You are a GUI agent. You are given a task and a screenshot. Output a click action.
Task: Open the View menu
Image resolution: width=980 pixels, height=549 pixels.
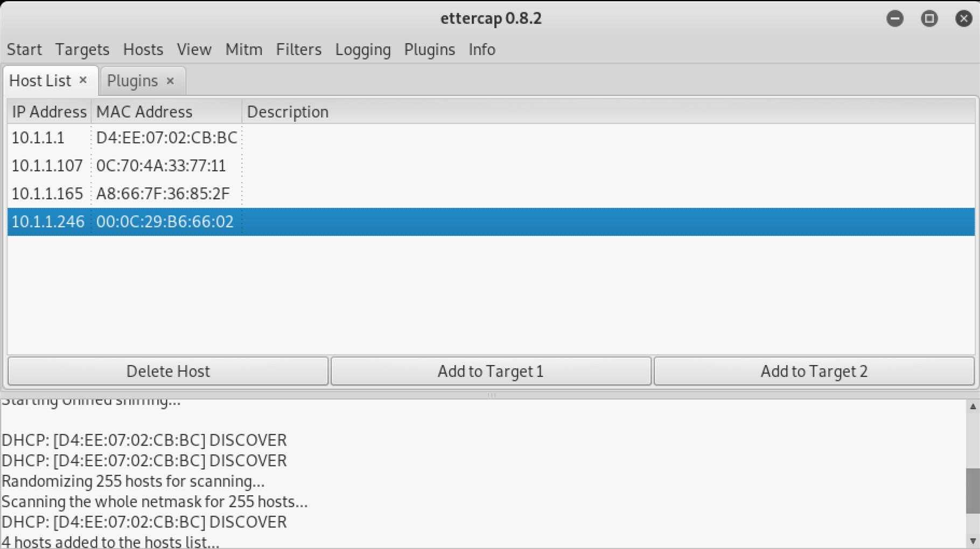pyautogui.click(x=194, y=50)
